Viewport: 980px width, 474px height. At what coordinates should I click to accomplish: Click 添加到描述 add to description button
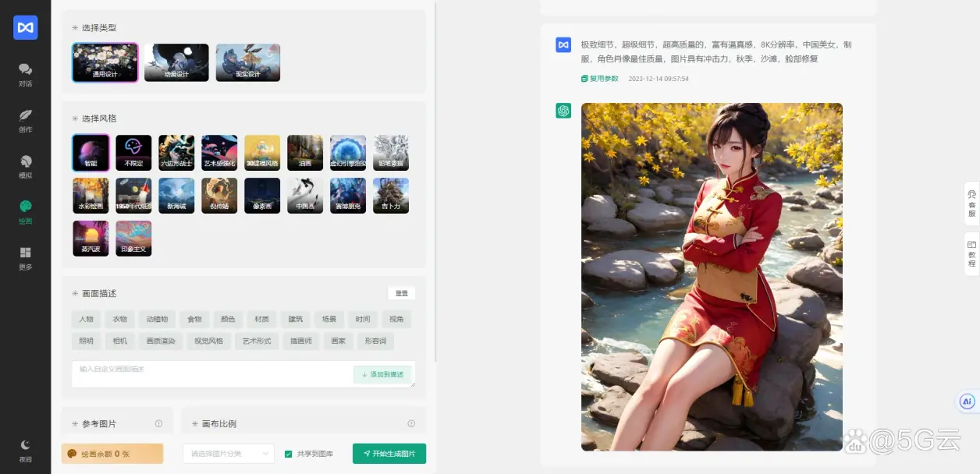(382, 374)
